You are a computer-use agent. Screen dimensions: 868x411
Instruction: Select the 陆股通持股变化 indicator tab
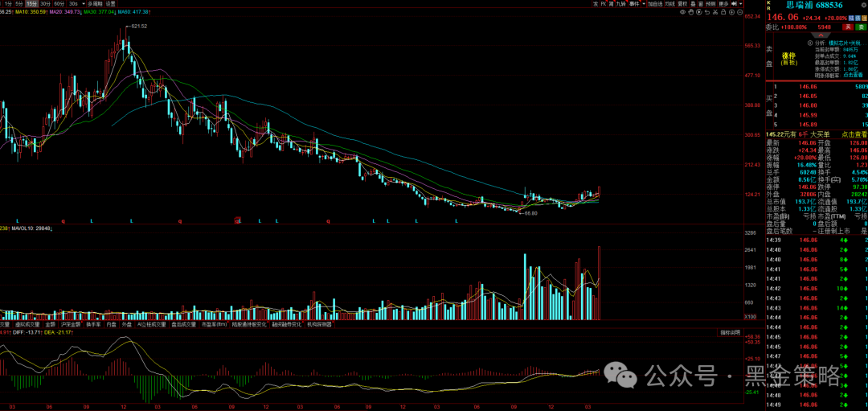click(x=250, y=325)
